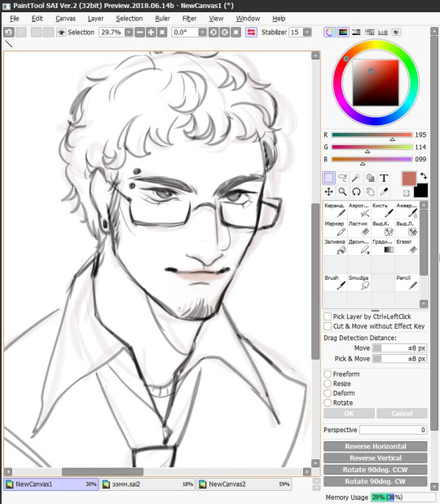Rotate canvas clockwise from toolbar

pos(225,32)
